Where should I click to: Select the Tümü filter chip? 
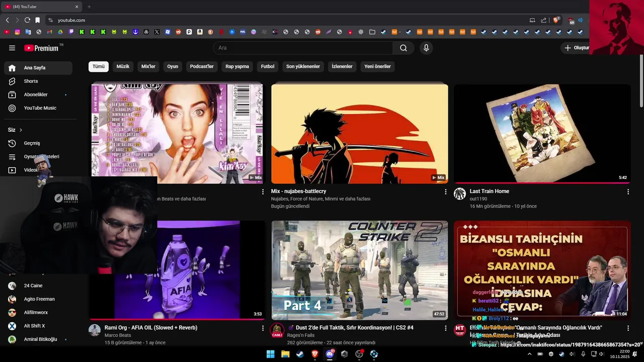point(99,66)
